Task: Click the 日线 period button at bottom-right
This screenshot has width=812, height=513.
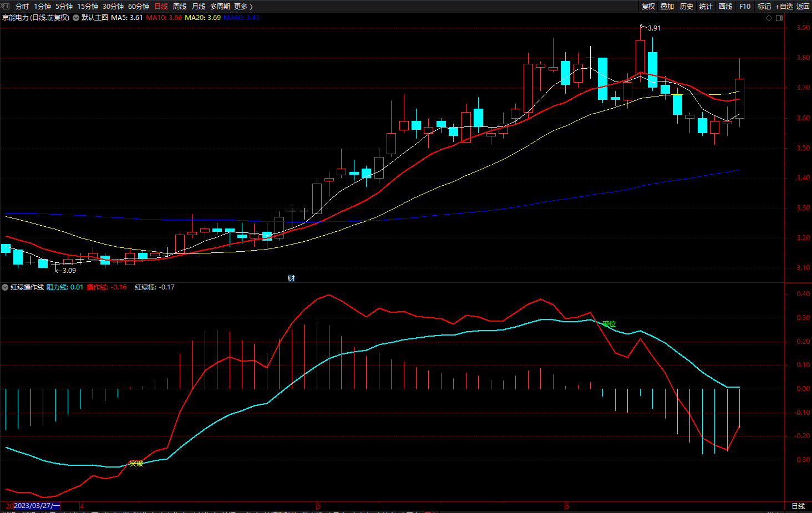Action: tap(798, 506)
